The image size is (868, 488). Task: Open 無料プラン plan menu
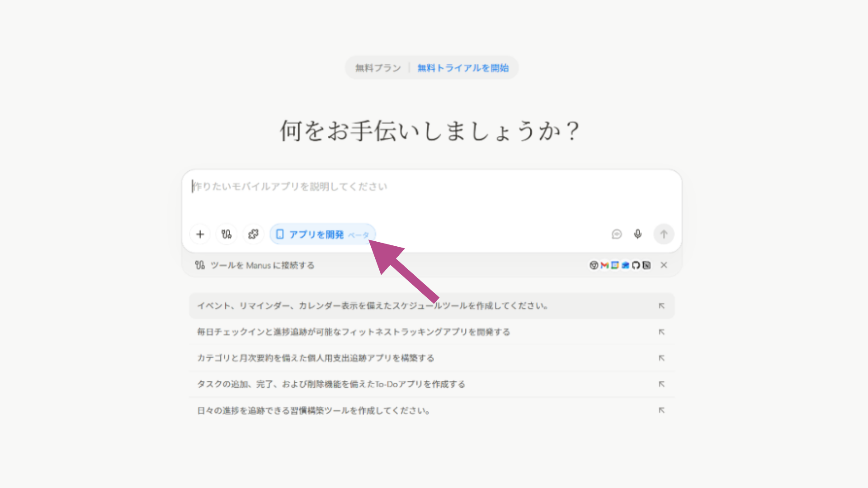(x=377, y=67)
